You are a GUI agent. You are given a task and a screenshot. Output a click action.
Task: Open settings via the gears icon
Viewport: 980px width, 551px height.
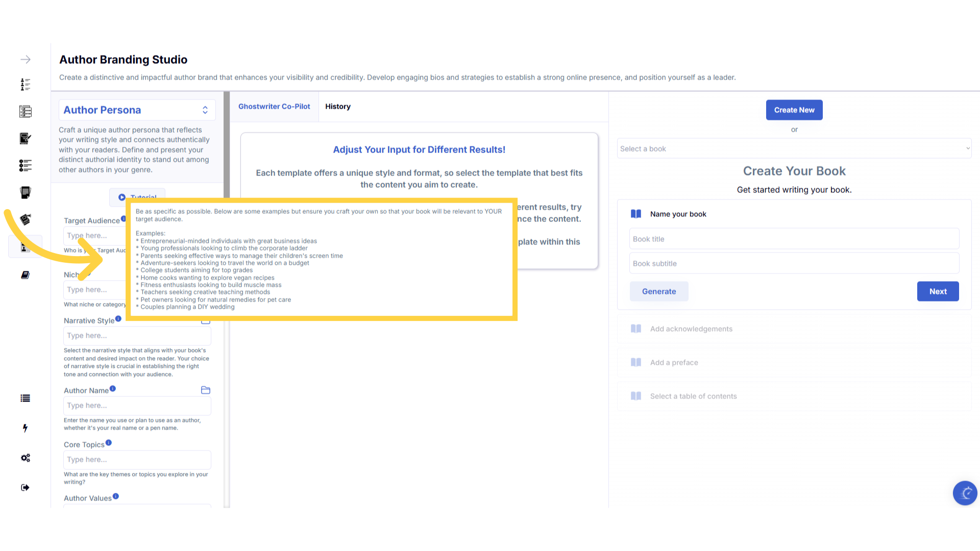coord(25,458)
